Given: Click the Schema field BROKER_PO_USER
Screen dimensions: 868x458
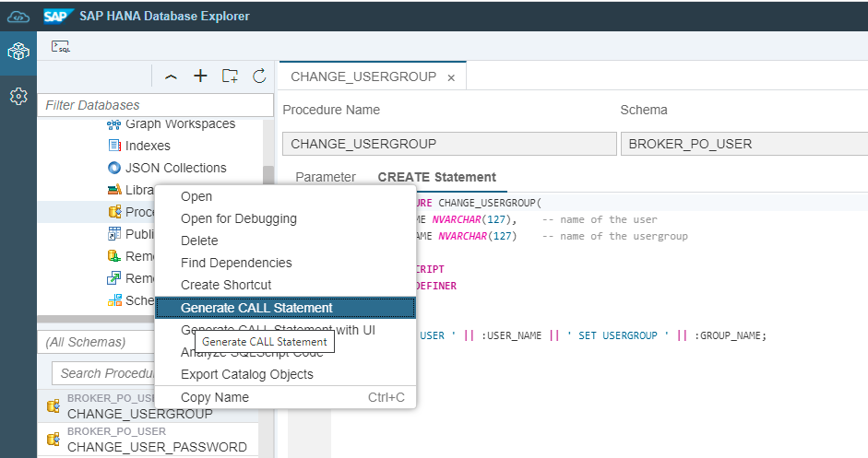Looking at the screenshot, I should (744, 144).
